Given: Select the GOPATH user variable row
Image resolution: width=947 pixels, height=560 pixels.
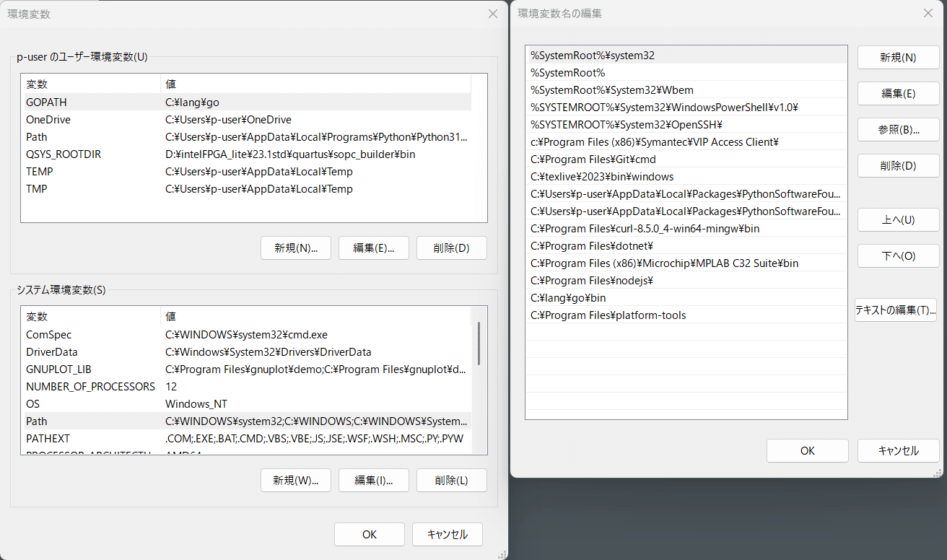Looking at the screenshot, I should (x=248, y=102).
